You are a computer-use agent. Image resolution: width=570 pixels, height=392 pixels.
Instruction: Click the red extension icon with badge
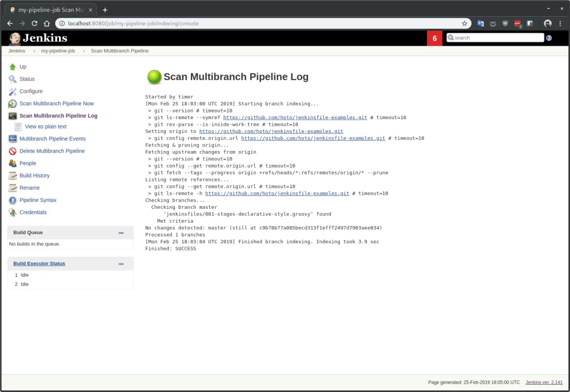pos(518,23)
